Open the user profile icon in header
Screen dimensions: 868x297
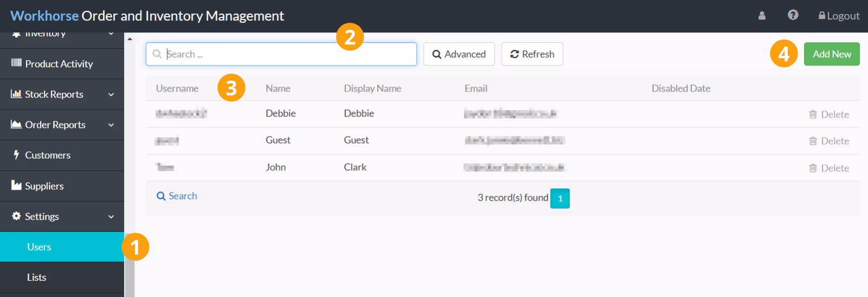pos(762,16)
